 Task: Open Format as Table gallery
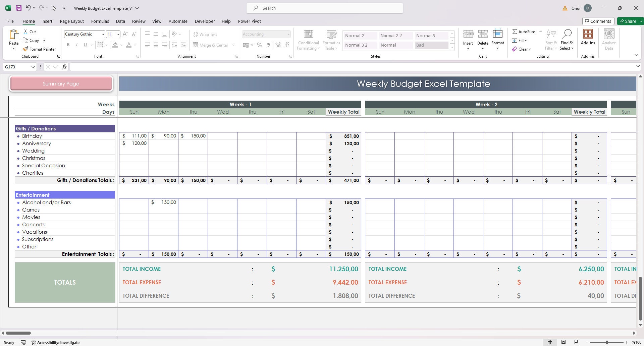331,40
